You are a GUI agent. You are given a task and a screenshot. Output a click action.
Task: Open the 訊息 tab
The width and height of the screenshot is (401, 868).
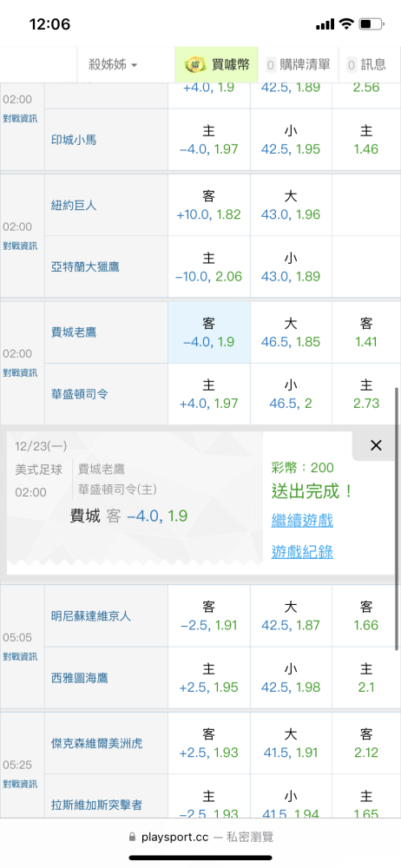(366, 65)
